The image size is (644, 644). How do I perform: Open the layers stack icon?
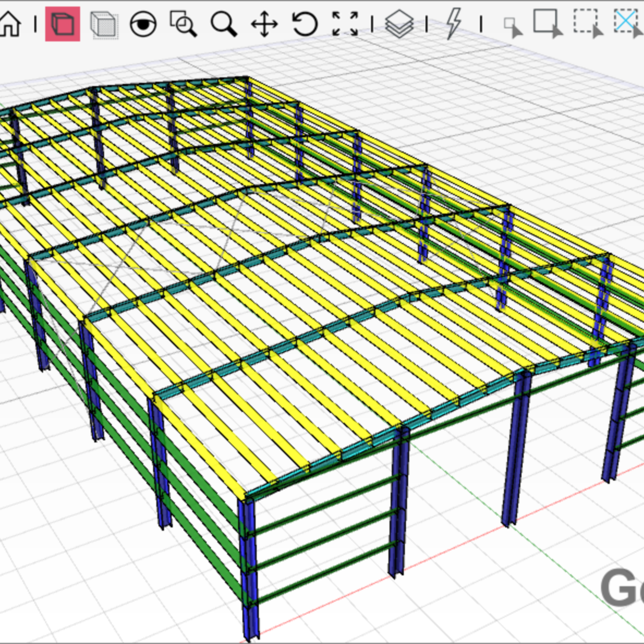point(399,24)
